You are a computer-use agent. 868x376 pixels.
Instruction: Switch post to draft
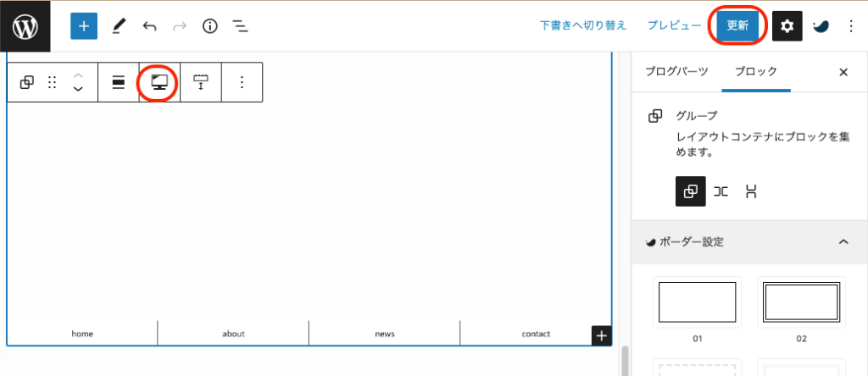coord(583,25)
